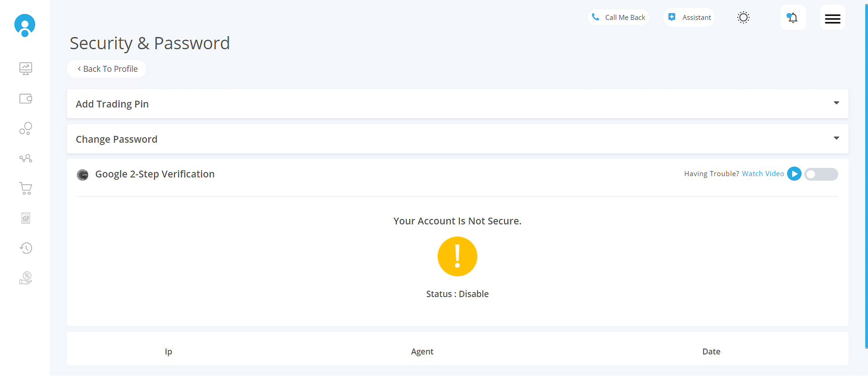Enable Google 2-Step Verification toggle
The width and height of the screenshot is (868, 377).
[x=821, y=174]
